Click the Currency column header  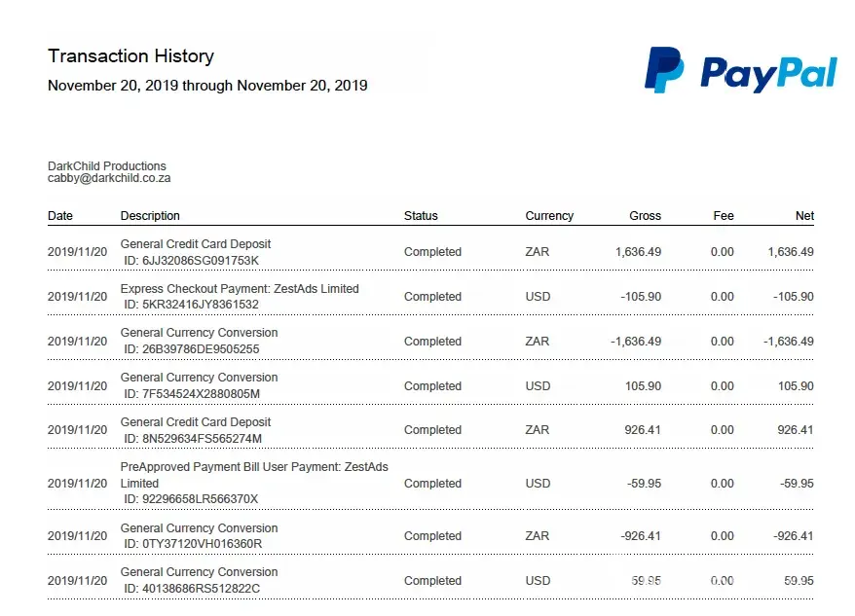(549, 216)
